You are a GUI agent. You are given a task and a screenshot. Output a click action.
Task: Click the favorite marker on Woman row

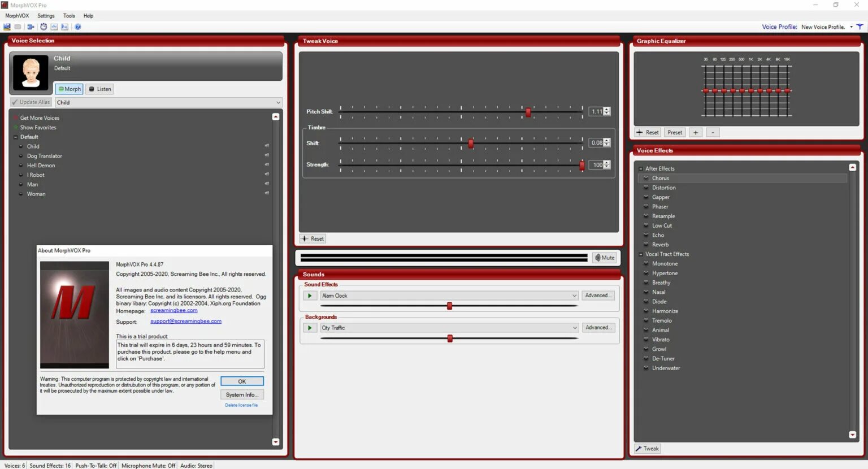(x=267, y=193)
